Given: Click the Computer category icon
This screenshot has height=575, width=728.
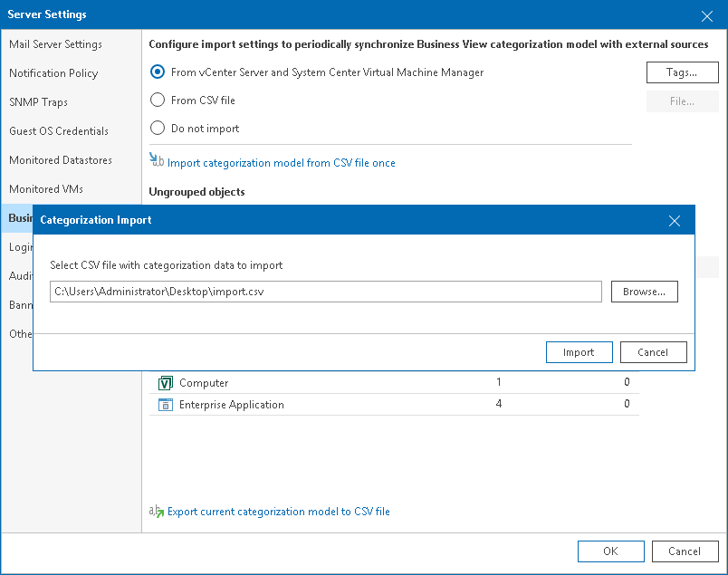Looking at the screenshot, I should (x=165, y=383).
